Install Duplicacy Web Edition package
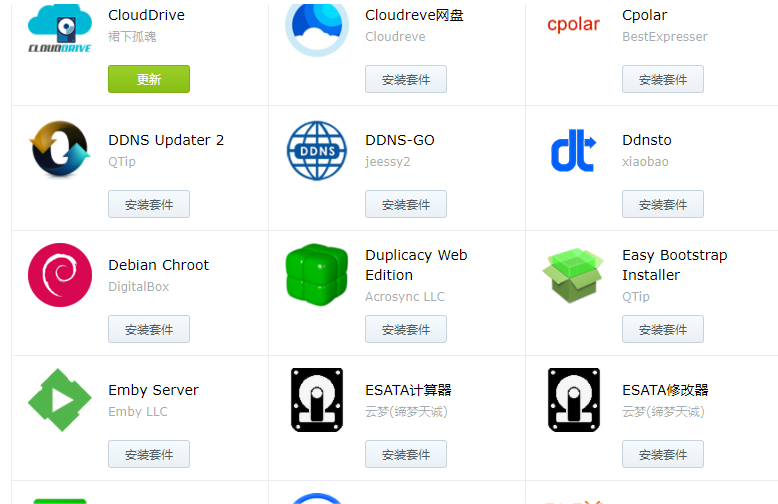This screenshot has width=778, height=504. (x=406, y=329)
